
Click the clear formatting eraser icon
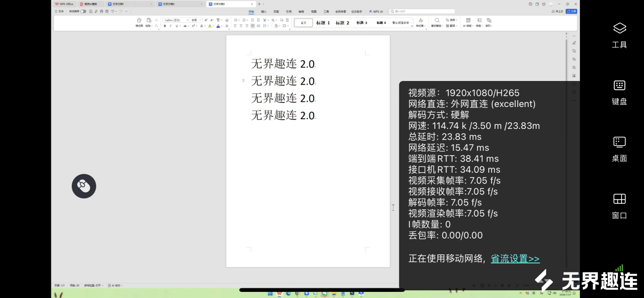(227, 20)
